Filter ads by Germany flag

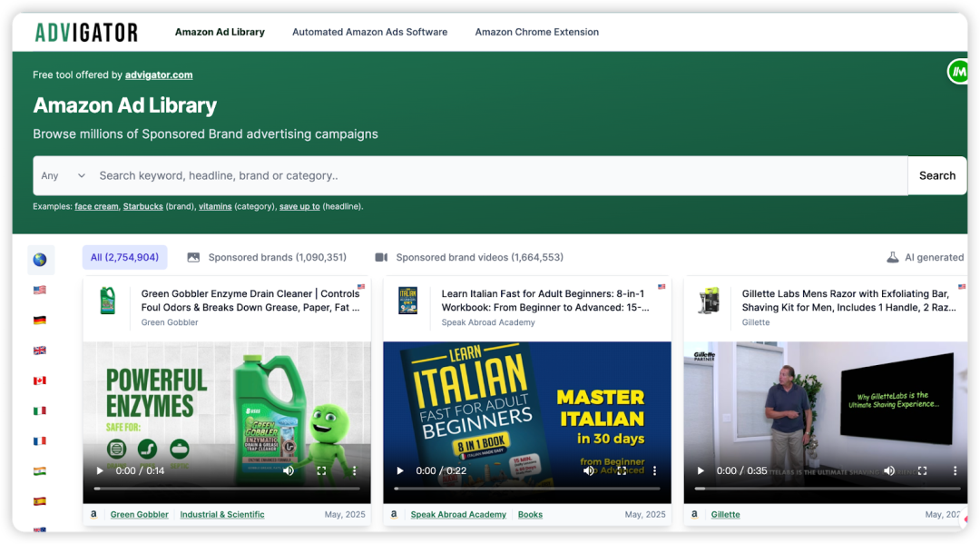(x=39, y=321)
